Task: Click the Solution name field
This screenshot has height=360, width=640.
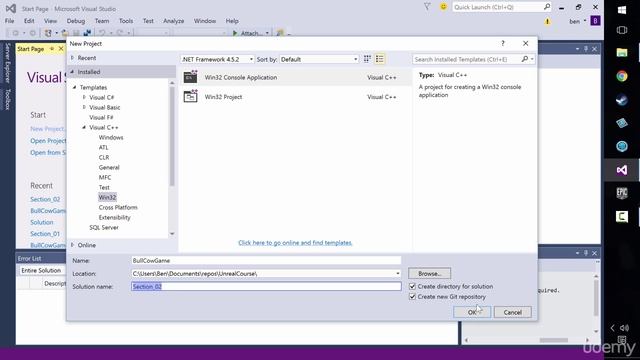Action: coord(266,287)
